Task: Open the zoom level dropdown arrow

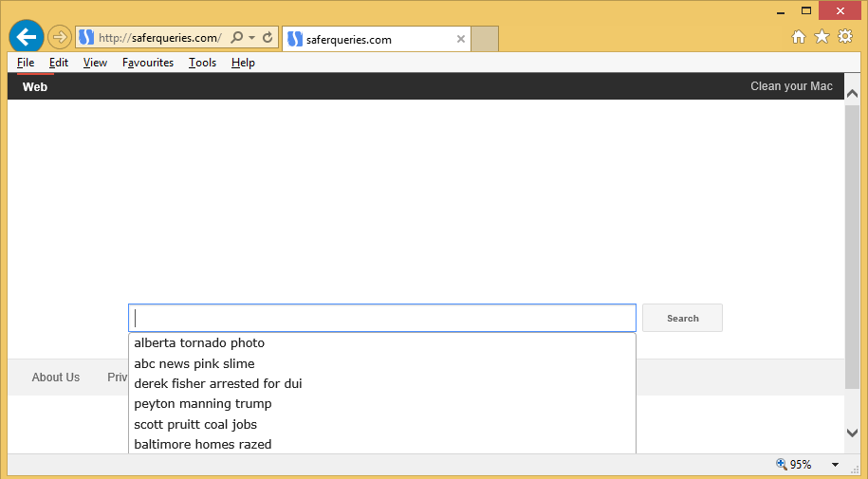Action: pyautogui.click(x=835, y=465)
